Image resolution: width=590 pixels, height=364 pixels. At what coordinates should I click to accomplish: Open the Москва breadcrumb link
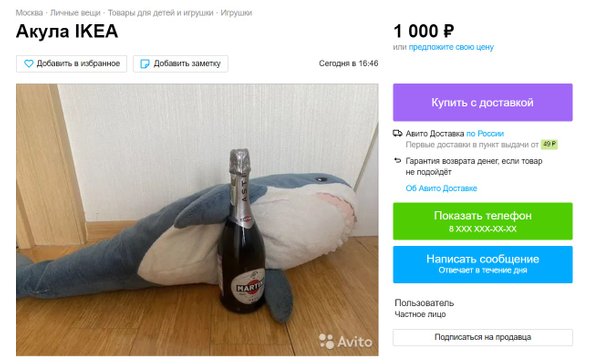(x=29, y=13)
